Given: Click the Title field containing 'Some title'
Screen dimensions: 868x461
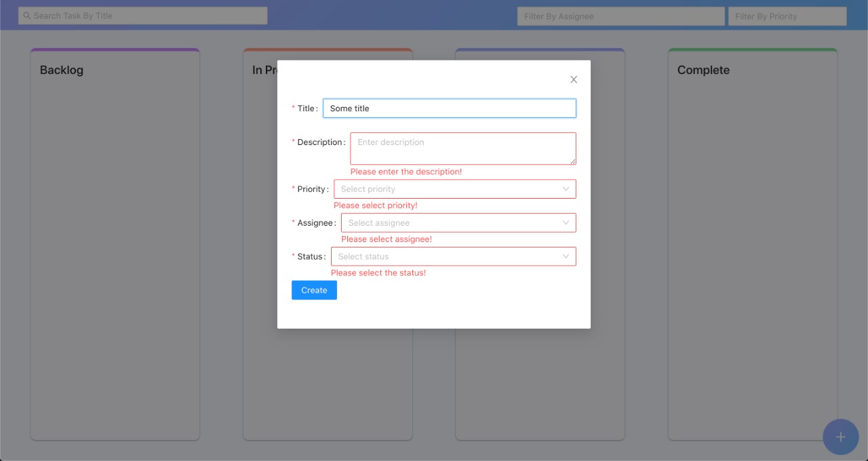Looking at the screenshot, I should point(449,108).
